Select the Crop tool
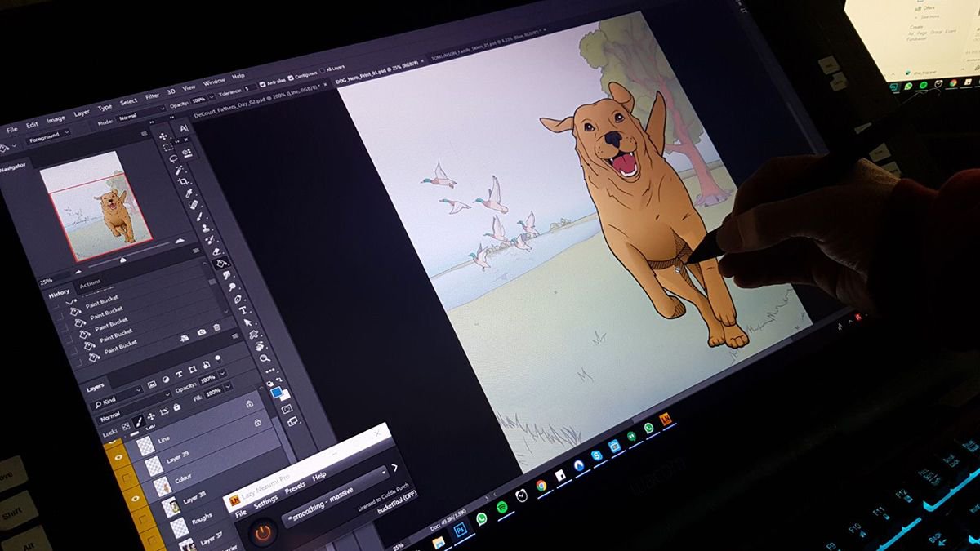The height and width of the screenshot is (551, 980). (183, 181)
